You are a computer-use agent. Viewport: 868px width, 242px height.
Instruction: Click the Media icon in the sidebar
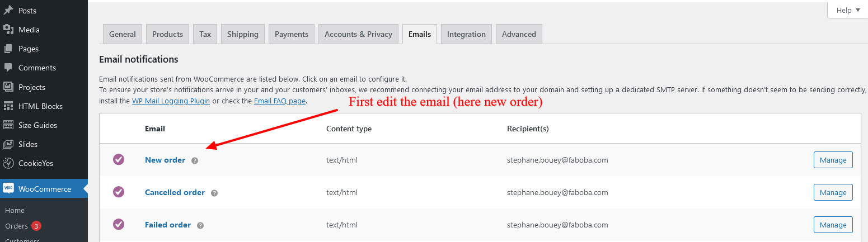[8, 30]
